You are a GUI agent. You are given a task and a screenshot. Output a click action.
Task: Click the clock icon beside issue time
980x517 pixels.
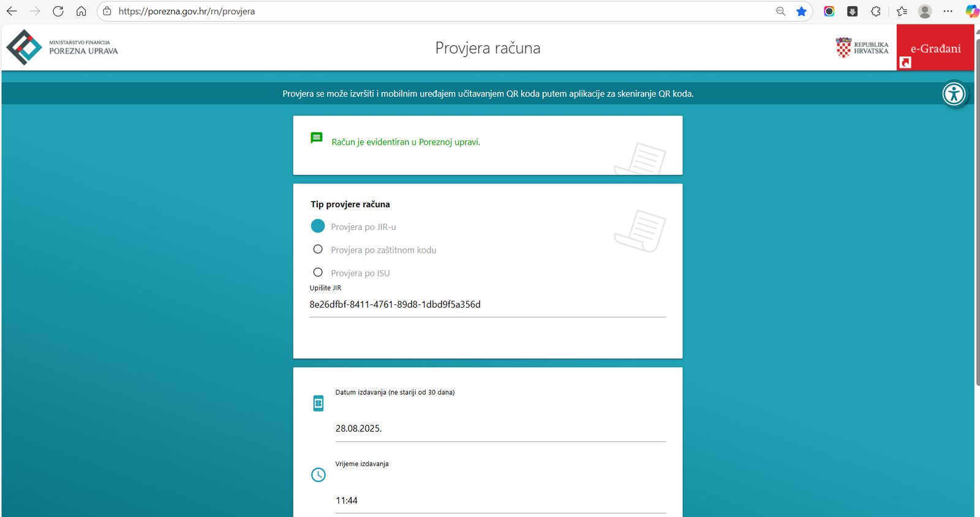pyautogui.click(x=318, y=475)
